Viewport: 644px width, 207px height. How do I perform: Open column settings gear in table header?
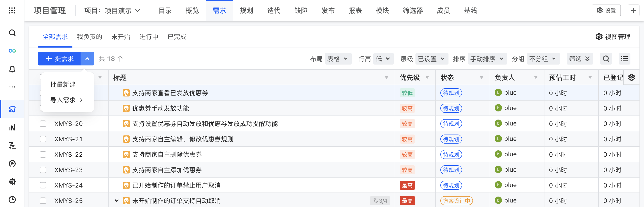[631, 77]
